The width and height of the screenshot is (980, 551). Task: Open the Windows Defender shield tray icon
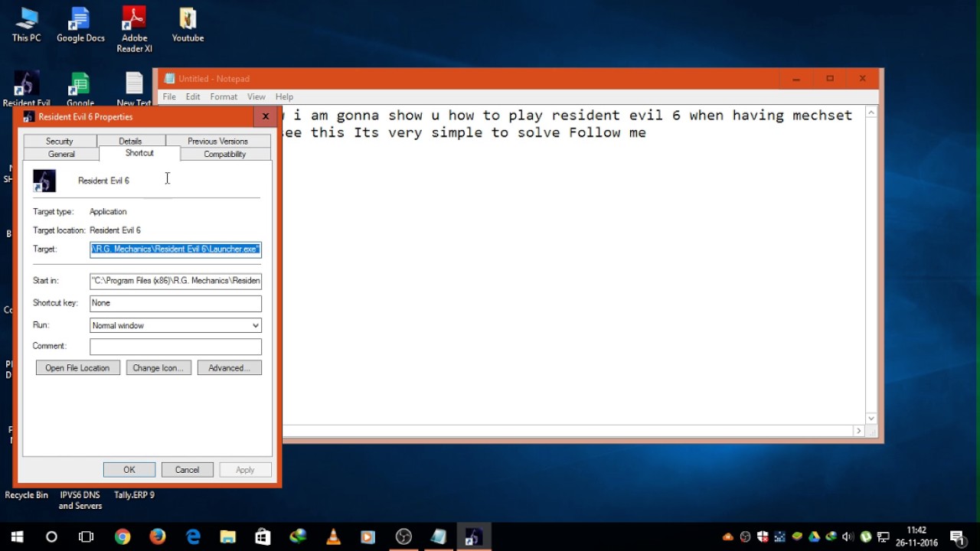(x=763, y=536)
